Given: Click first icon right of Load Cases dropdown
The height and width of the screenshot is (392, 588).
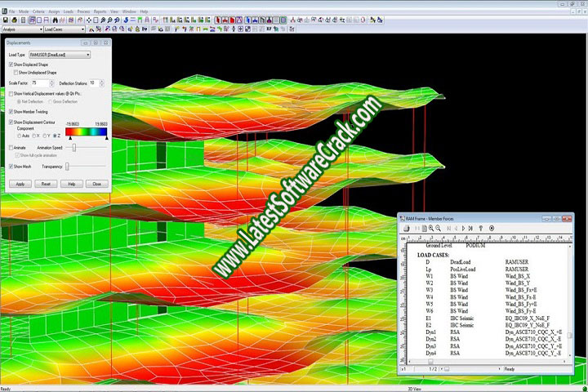Looking at the screenshot, I should coord(91,29).
